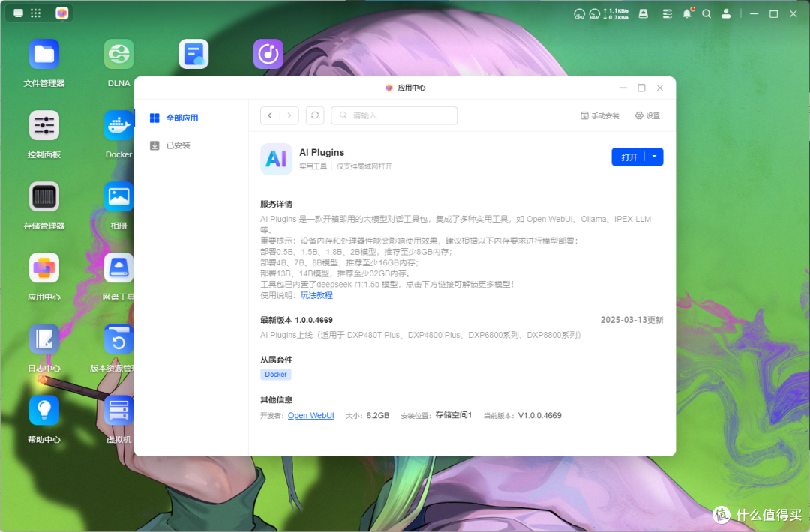Open the 虚拟机 desktop icon

(x=118, y=410)
